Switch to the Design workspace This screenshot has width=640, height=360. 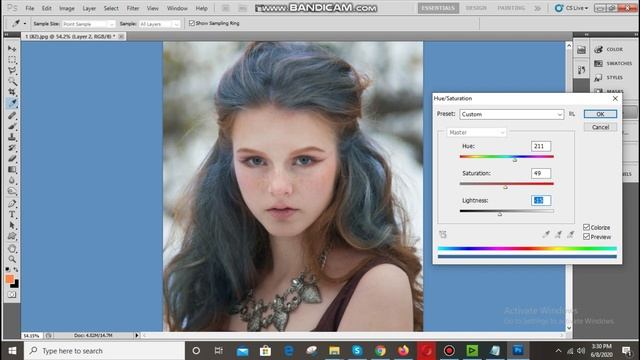pyautogui.click(x=476, y=8)
